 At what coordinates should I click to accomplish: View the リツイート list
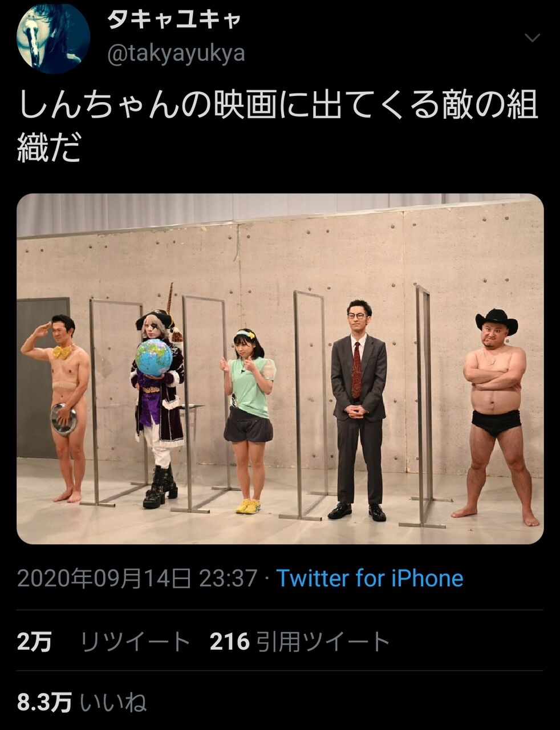(x=135, y=642)
